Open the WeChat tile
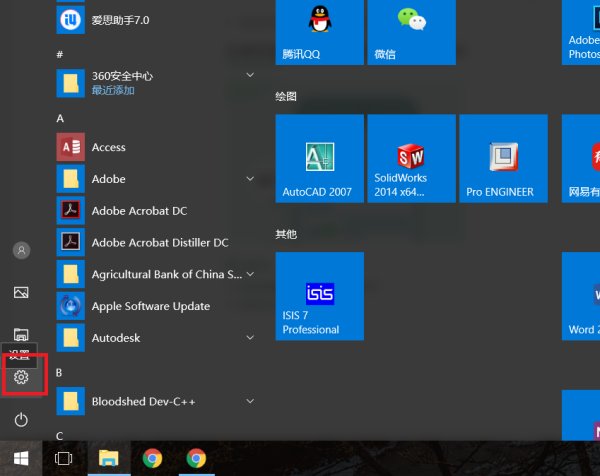 411,30
